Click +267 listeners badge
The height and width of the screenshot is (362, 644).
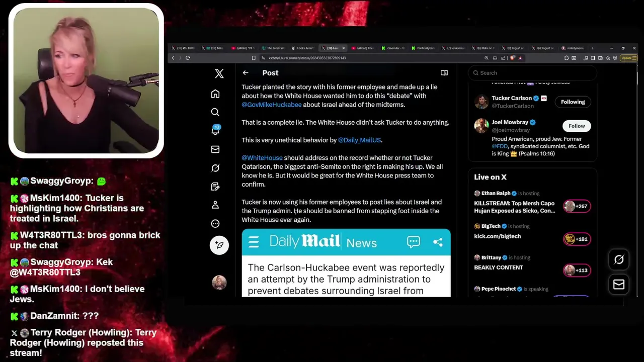click(577, 206)
